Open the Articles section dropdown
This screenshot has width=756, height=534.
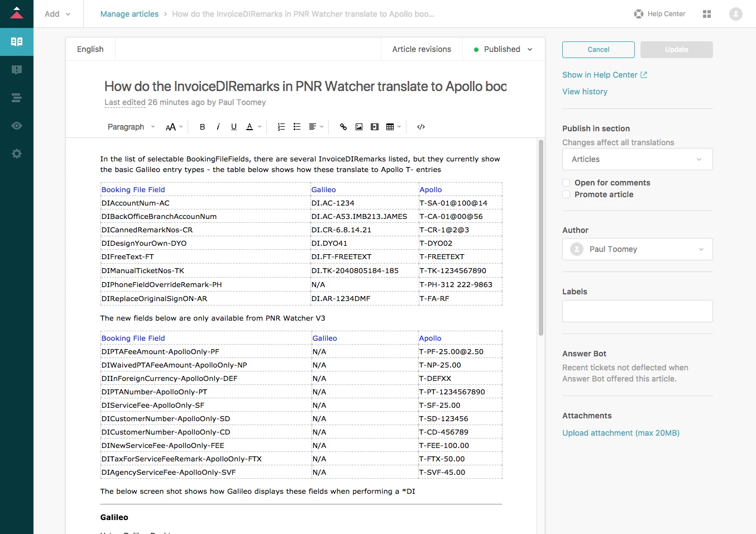[x=638, y=159]
